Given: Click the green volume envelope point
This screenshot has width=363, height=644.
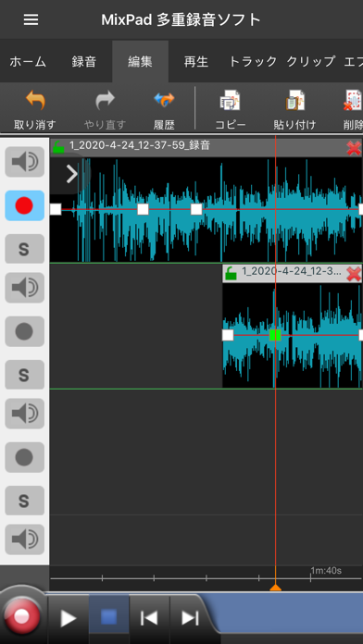Looking at the screenshot, I should tap(275, 335).
